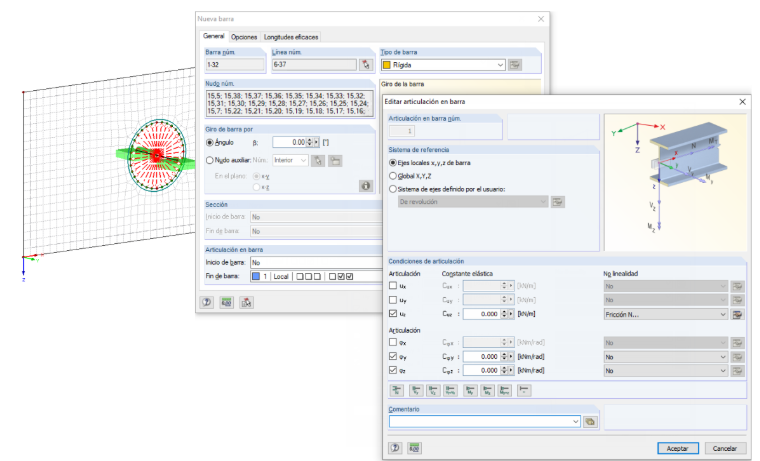Open the φz nonlinearity dropdown

click(x=665, y=371)
